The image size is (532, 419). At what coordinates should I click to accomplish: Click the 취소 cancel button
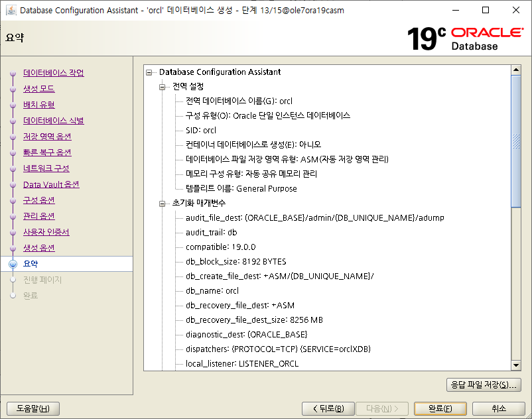[499, 408]
